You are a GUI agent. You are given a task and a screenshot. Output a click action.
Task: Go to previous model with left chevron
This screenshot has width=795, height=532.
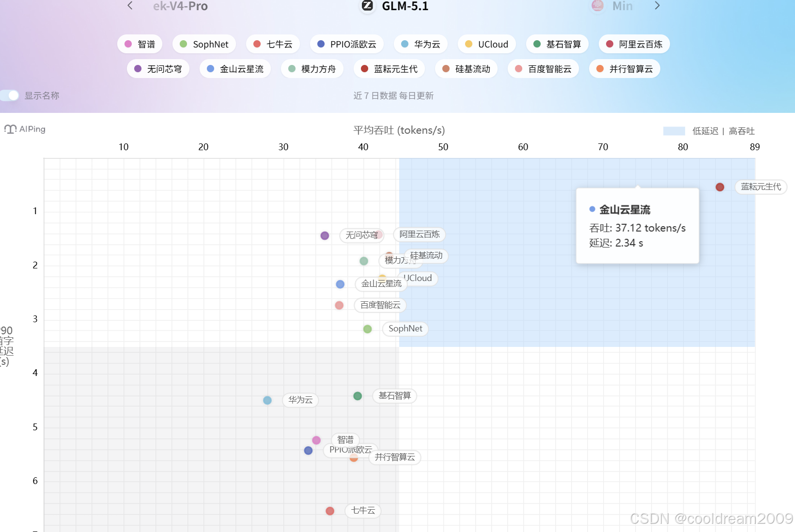[x=130, y=5]
